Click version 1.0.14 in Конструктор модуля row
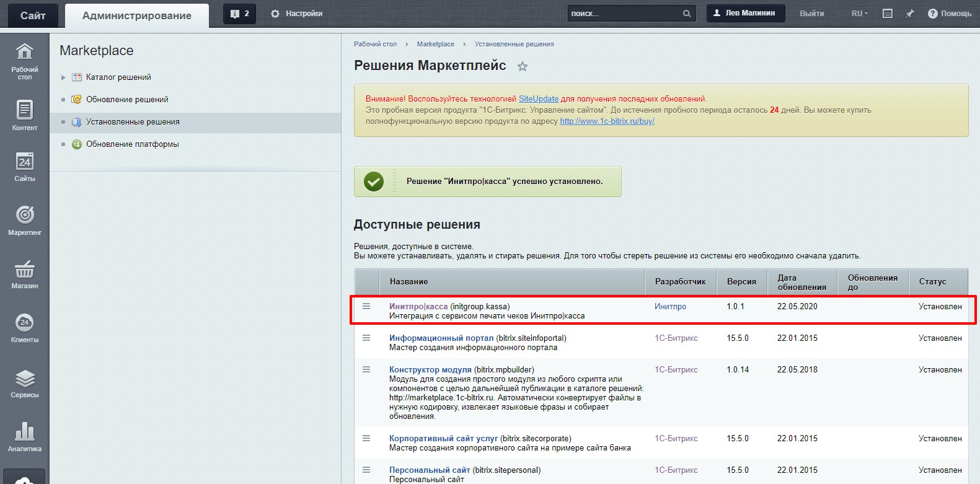Screen dimensions: 980x484 (x=738, y=369)
